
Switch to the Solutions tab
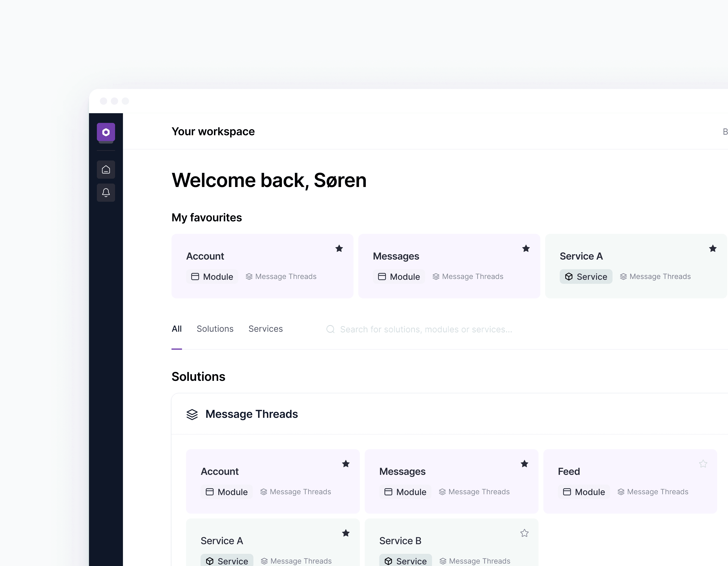(215, 329)
